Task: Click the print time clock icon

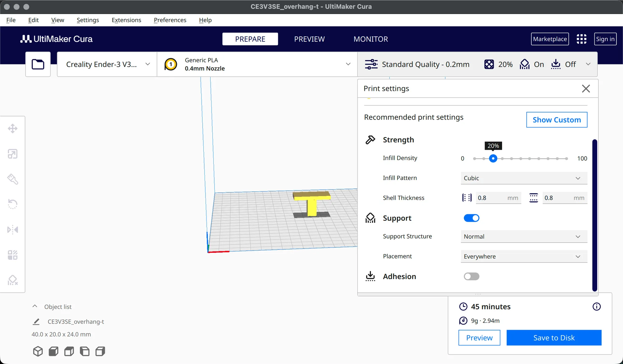Action: (463, 307)
